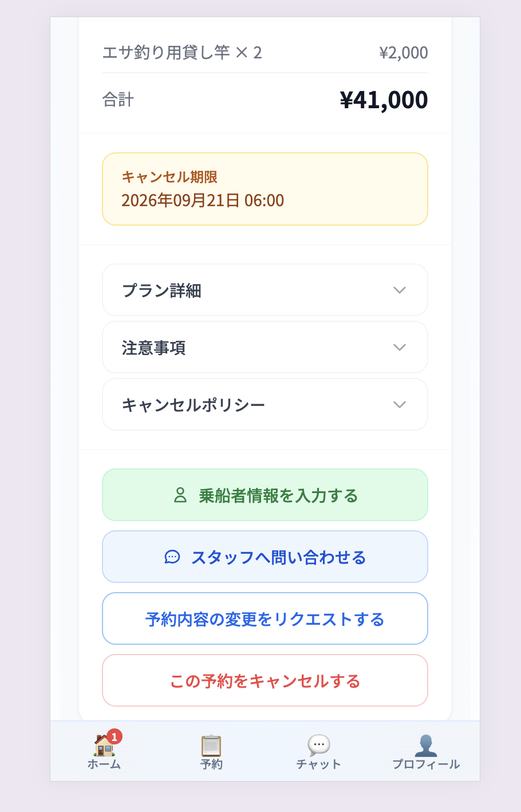This screenshot has height=812, width=521.
Task: Open the プロフィール person silhouette icon
Action: pyautogui.click(x=426, y=745)
